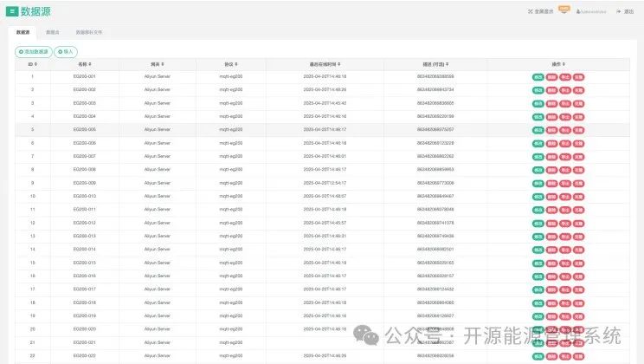Sort table by ID column header

click(x=32, y=64)
